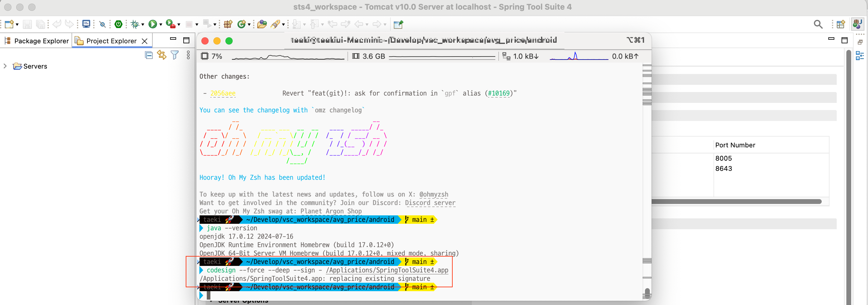Minimize the Project Explorer view
The height and width of the screenshot is (305, 868).
pos(173,39)
